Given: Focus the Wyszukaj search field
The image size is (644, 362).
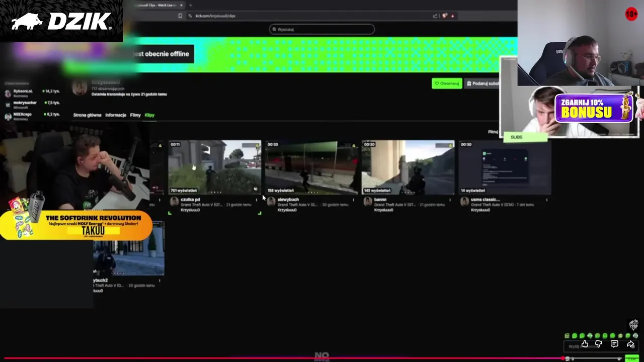Looking at the screenshot, I should pos(322,29).
